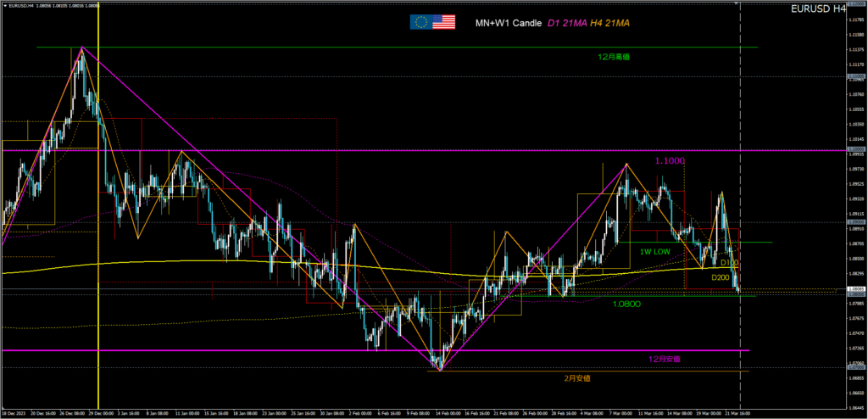Select the magenta 12月安値 label

tap(664, 359)
